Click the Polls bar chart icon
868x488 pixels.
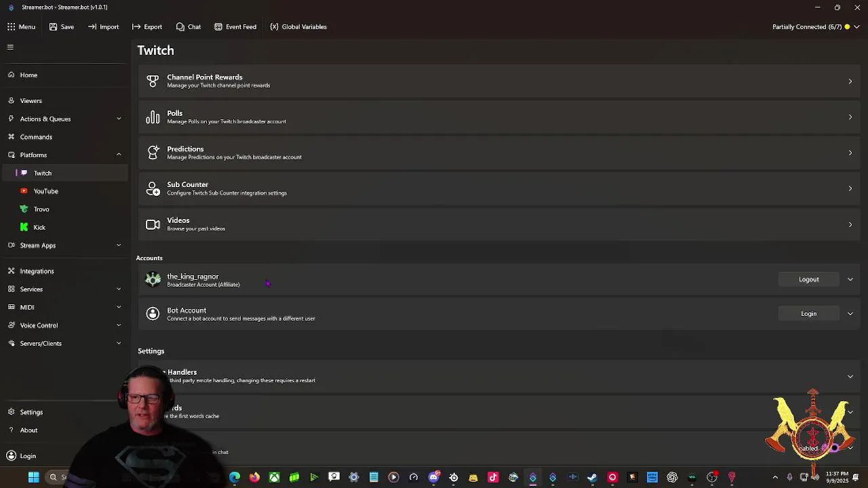tap(153, 117)
